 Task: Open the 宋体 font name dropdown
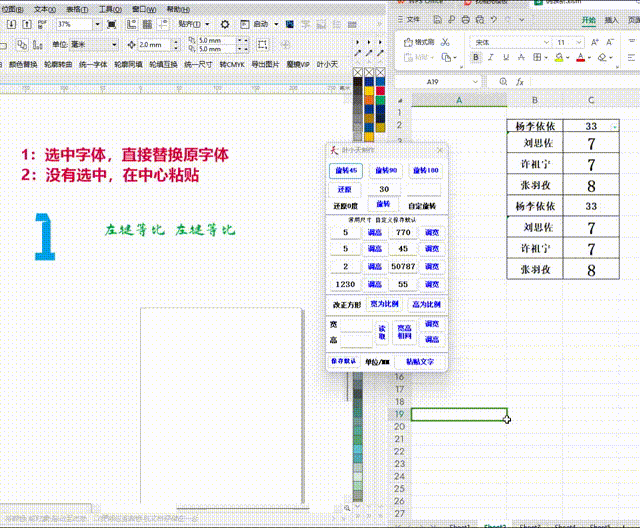547,42
